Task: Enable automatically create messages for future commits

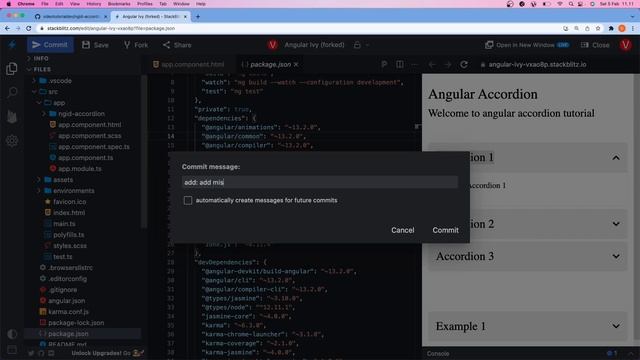Action: click(188, 200)
